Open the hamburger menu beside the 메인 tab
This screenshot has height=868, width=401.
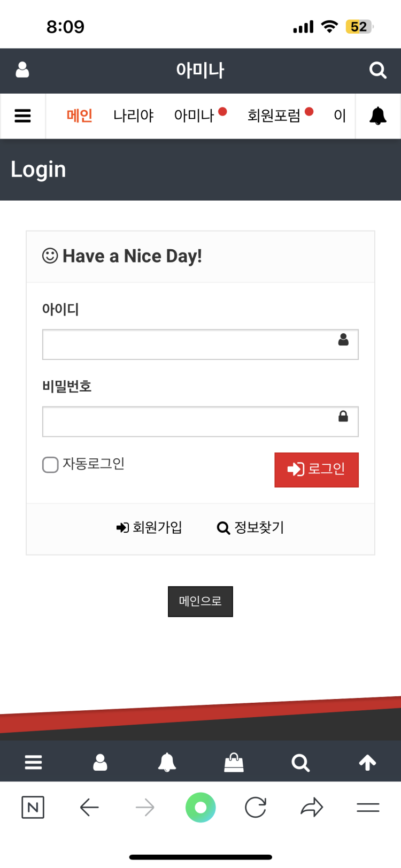[x=22, y=116]
